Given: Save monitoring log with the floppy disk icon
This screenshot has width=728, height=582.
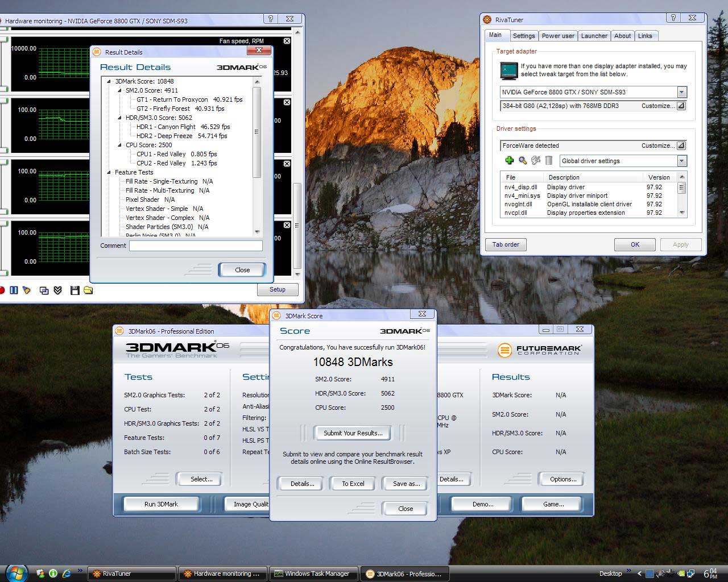Looking at the screenshot, I should tap(75, 290).
